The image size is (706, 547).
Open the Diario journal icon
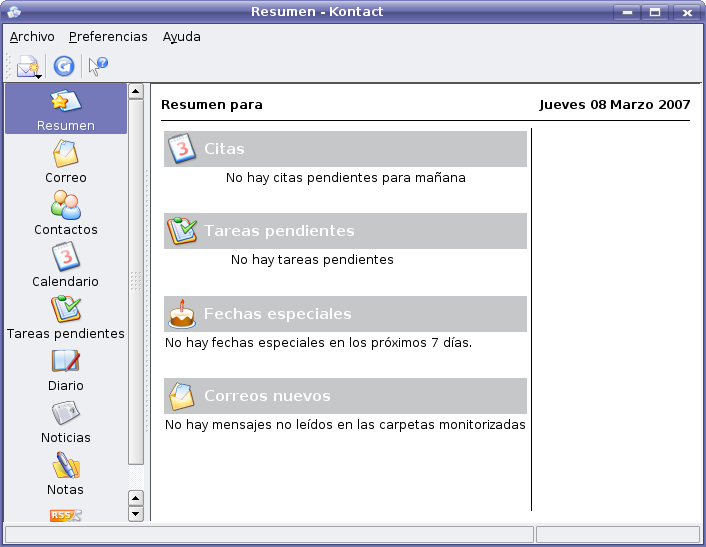[x=66, y=369]
